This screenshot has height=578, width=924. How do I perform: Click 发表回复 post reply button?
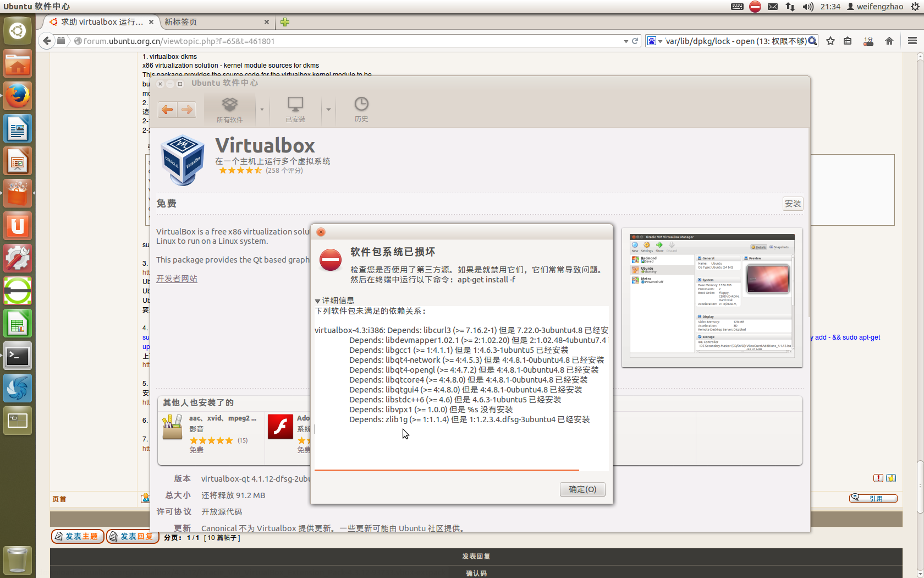[x=133, y=536]
